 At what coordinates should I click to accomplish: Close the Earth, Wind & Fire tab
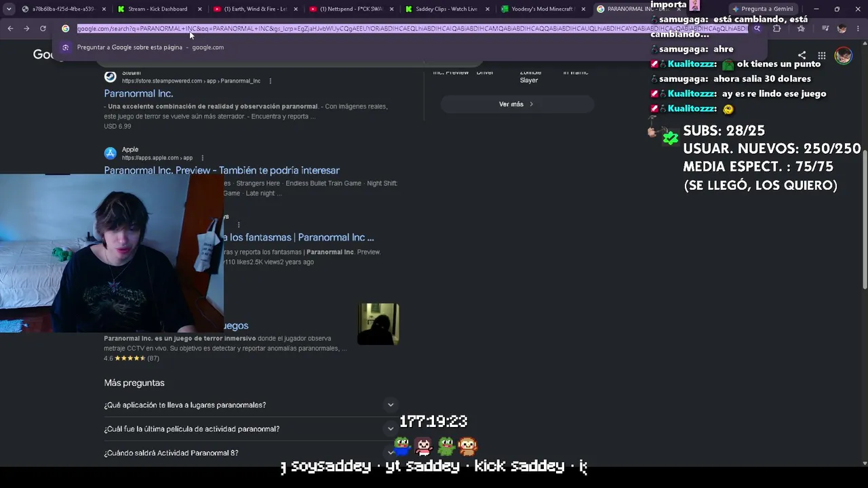point(296,9)
